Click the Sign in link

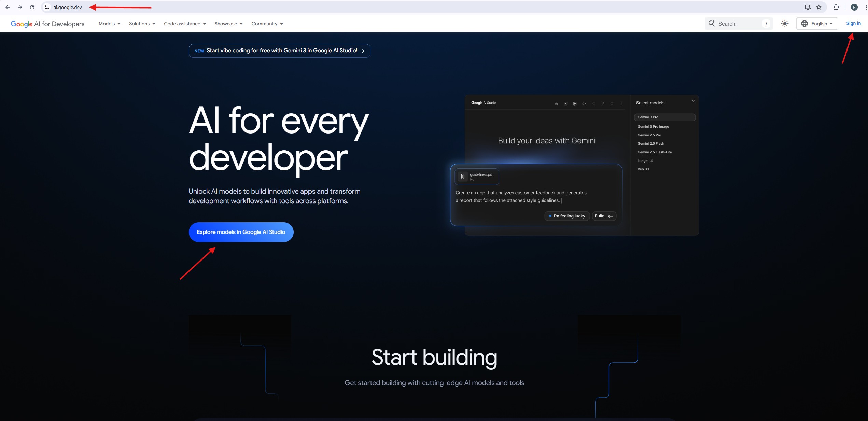(853, 23)
